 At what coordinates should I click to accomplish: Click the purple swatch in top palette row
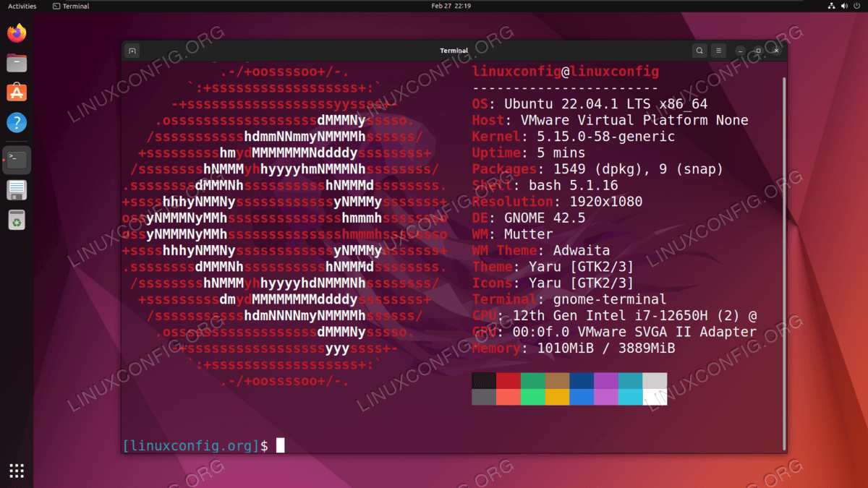point(607,380)
